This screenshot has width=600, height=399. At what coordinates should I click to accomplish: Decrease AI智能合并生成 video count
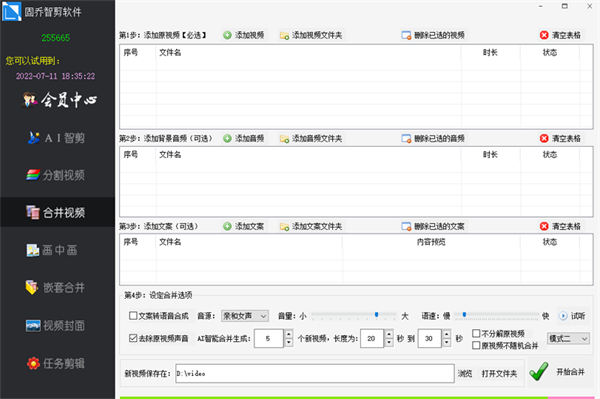click(x=289, y=343)
